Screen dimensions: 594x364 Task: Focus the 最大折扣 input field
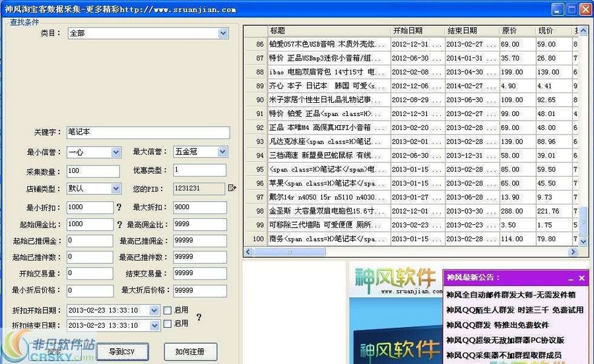(x=200, y=207)
